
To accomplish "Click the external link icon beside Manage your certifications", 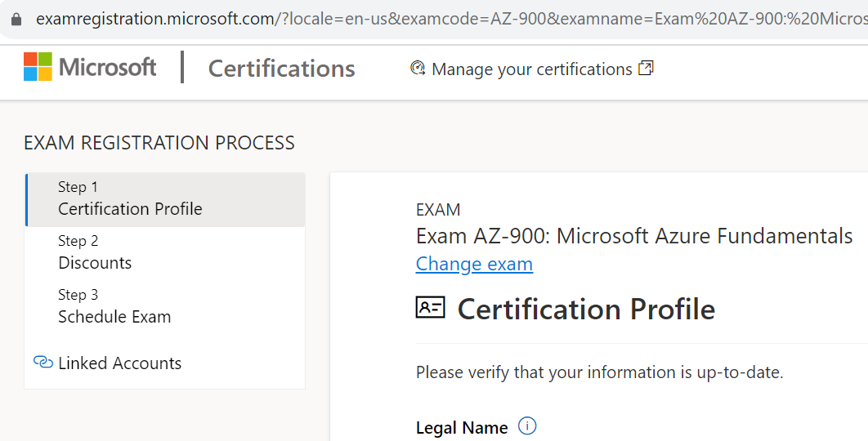I will coord(646,69).
